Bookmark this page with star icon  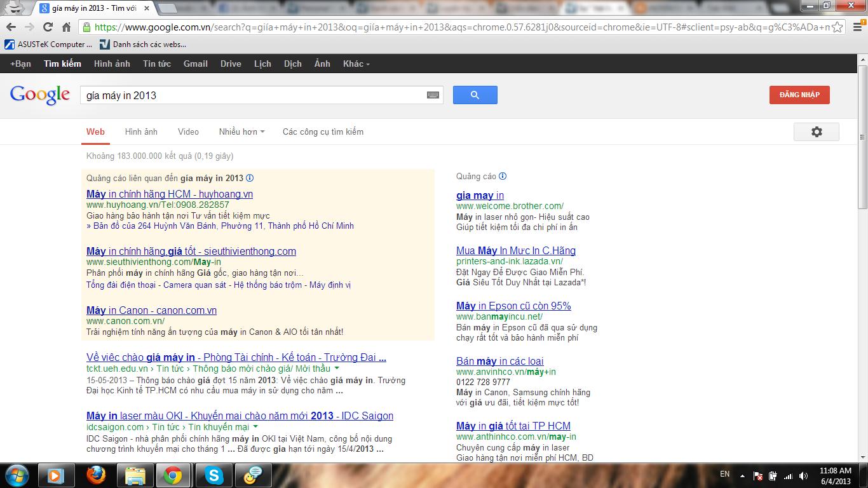click(837, 27)
